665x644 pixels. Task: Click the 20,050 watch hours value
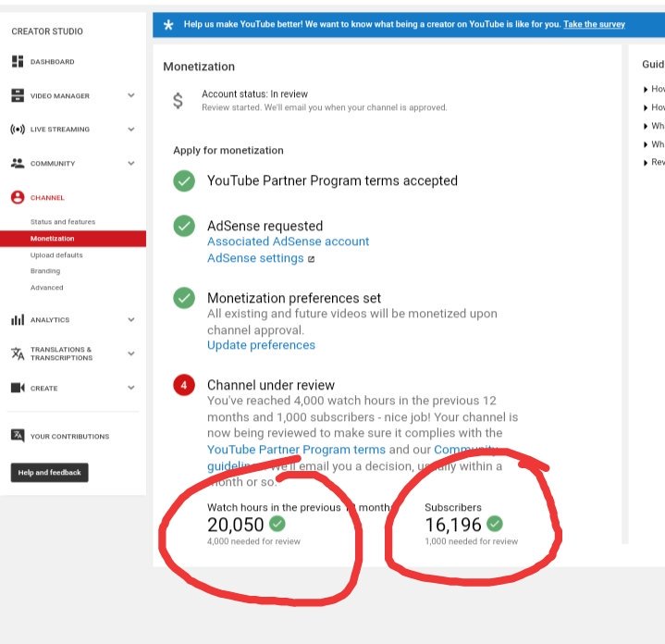pos(235,525)
